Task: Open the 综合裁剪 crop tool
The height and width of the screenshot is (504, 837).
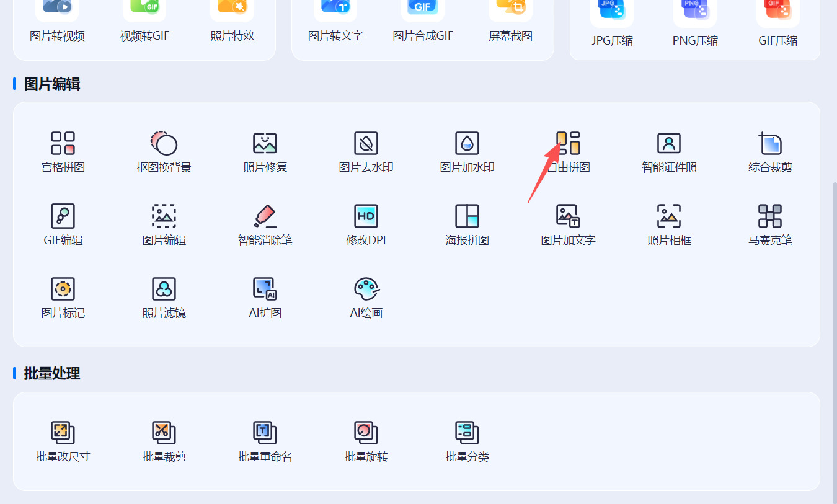Action: (770, 151)
